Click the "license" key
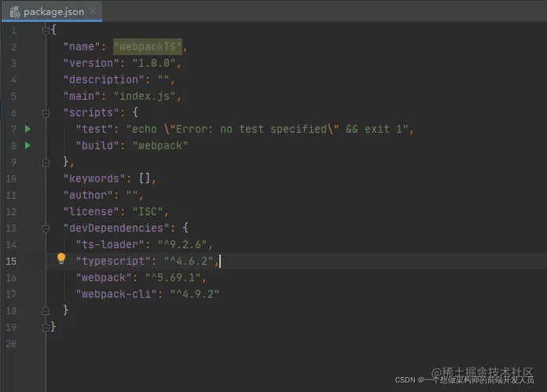The height and width of the screenshot is (392, 547). tap(91, 211)
